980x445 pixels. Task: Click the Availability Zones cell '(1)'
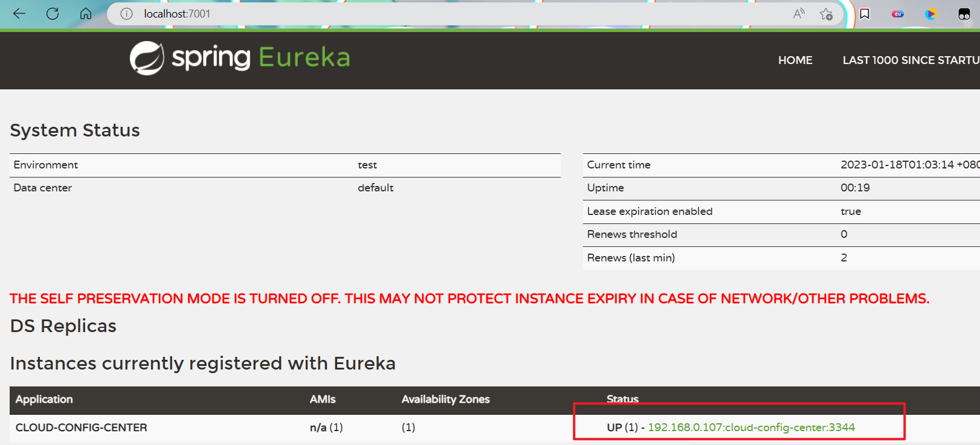408,427
